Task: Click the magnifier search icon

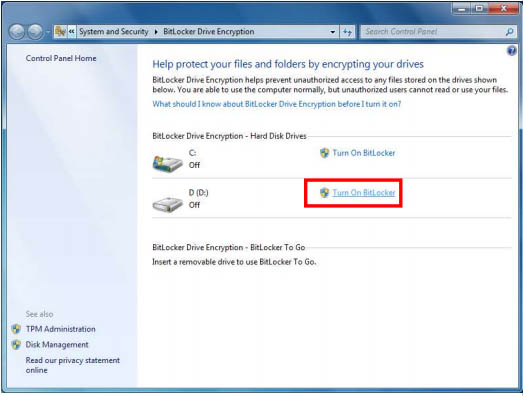Action: [x=509, y=32]
